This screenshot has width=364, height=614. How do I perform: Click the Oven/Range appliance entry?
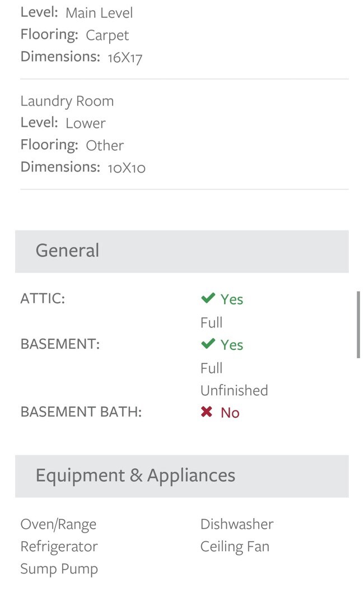click(x=58, y=525)
